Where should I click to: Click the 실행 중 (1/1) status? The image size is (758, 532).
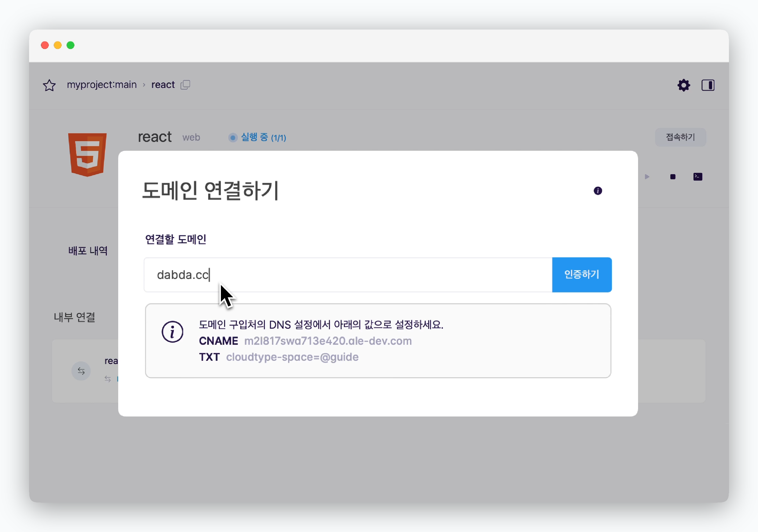(257, 137)
